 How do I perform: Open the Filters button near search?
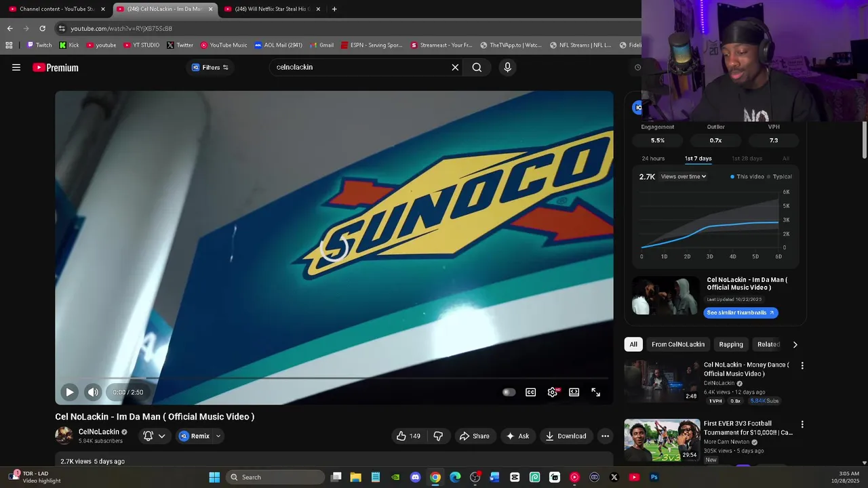pyautogui.click(x=210, y=67)
